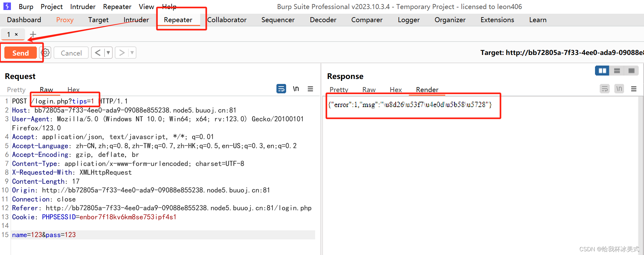Switch to the Organizer tab
This screenshot has height=255, width=644.
[450, 20]
